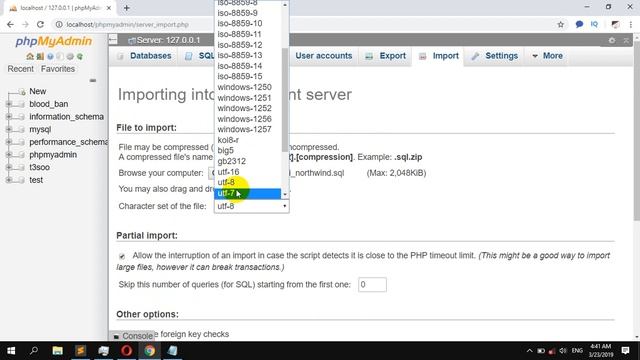
Task: Click the phpMyAdmin logo
Action: point(53,42)
